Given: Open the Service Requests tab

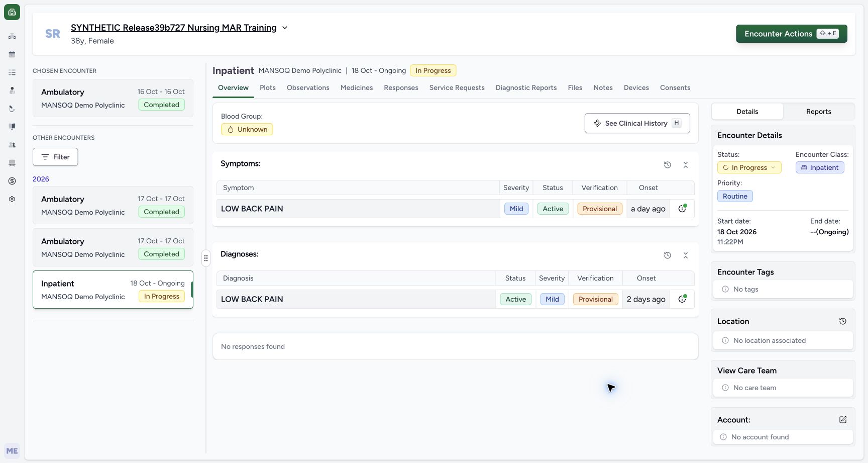Looking at the screenshot, I should click(x=457, y=87).
